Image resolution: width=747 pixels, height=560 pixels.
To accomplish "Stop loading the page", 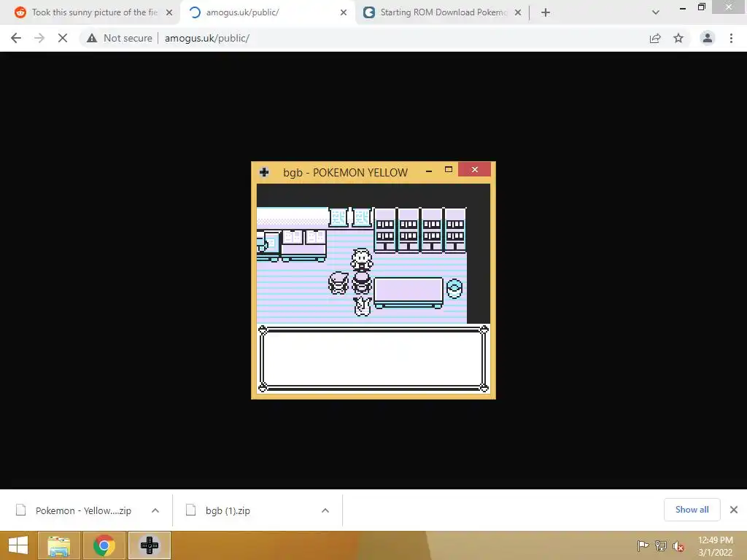I will click(x=63, y=38).
